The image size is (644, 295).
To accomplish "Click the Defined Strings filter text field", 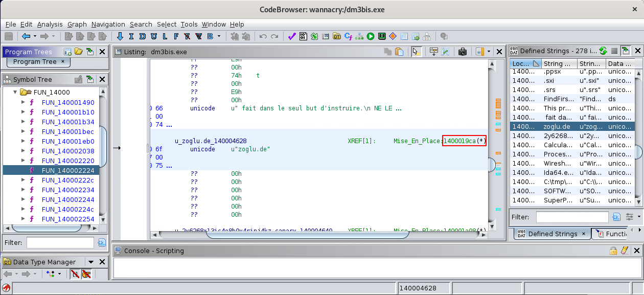I will (572, 217).
